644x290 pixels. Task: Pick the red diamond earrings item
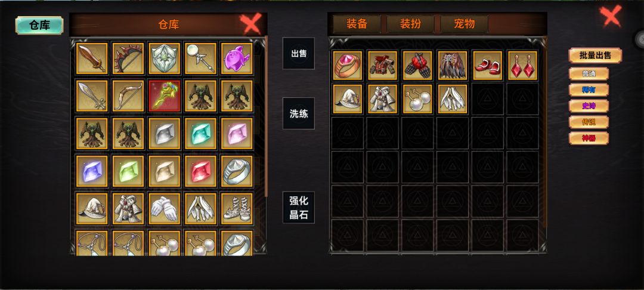click(x=522, y=65)
